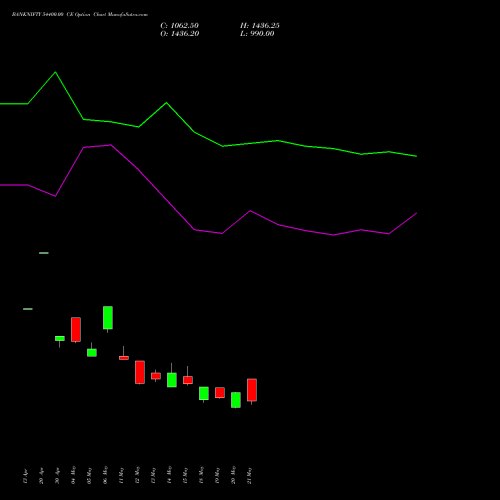This screenshot has width=500, height=500.
Task: Select the low value L: 990.00
Action: click(257, 34)
